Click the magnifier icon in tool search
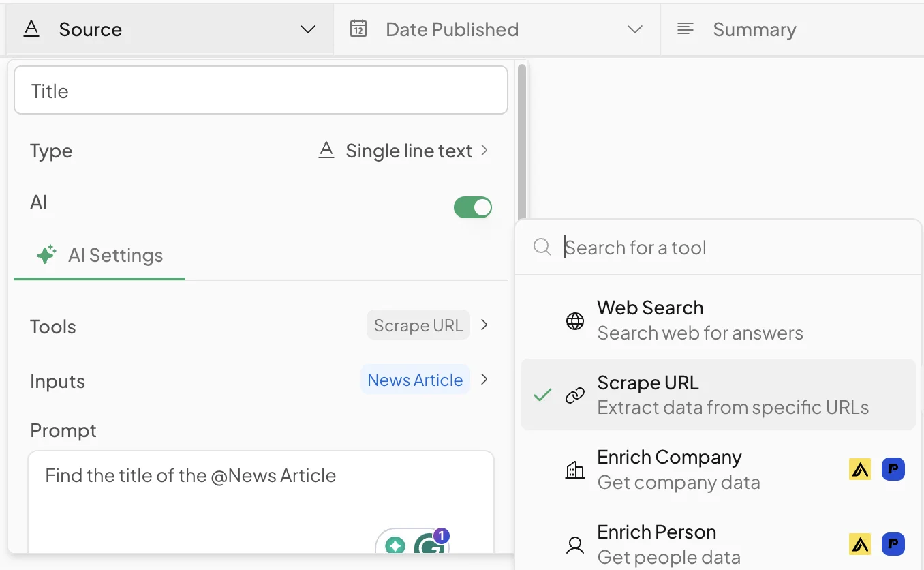 542,247
